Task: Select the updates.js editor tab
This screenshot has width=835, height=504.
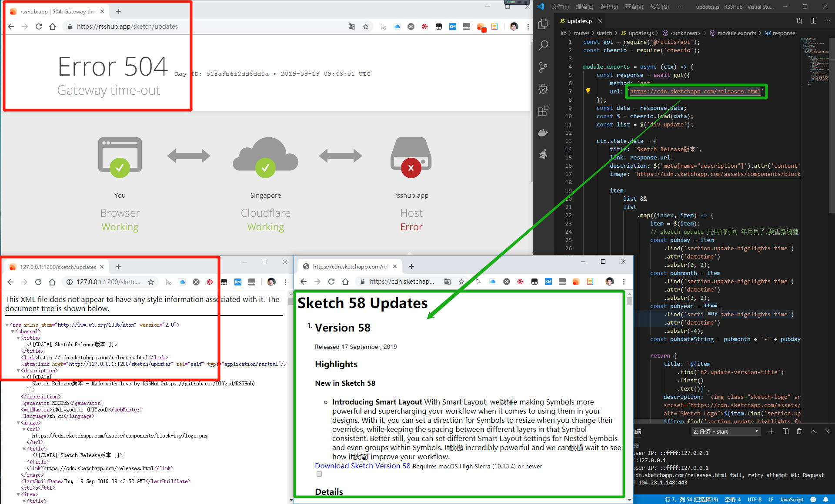Action: pos(580,21)
